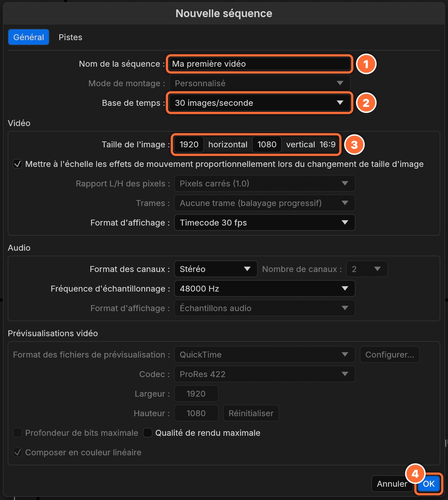Image resolution: width=448 pixels, height=500 pixels.
Task: Open the Format des canaux dropdown
Action: point(216,269)
